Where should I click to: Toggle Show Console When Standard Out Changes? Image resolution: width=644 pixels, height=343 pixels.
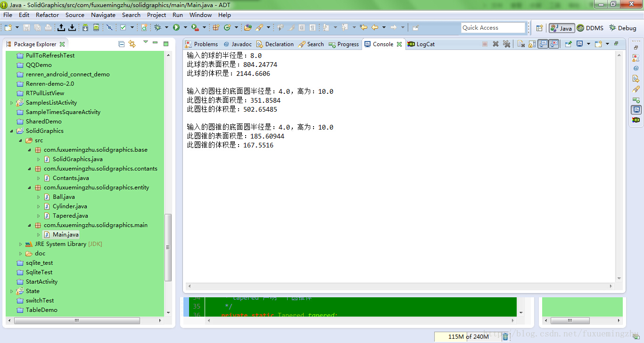pyautogui.click(x=543, y=44)
